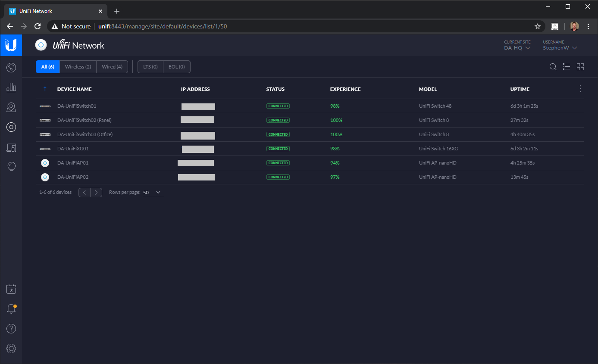Open the Statistics bar chart page
The width and height of the screenshot is (598, 364).
[11, 87]
